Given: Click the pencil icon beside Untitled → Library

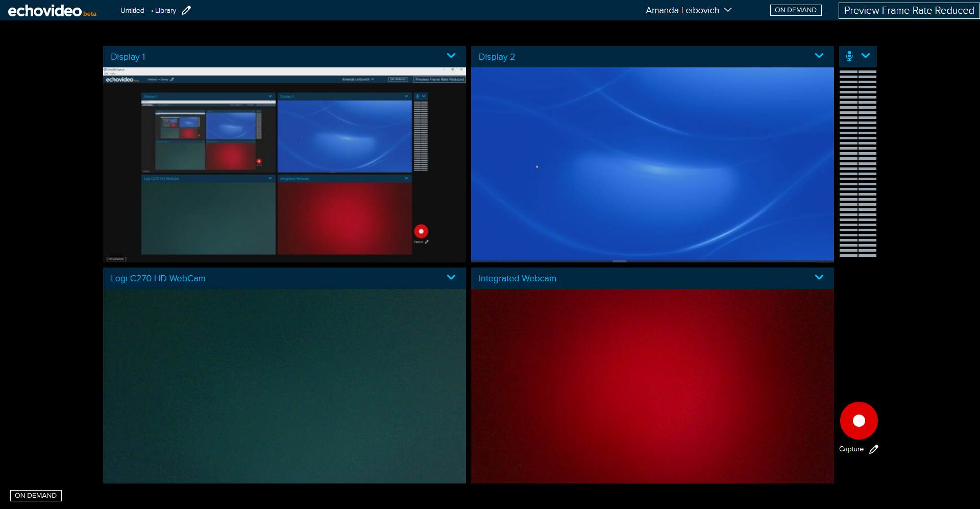Looking at the screenshot, I should tap(186, 10).
